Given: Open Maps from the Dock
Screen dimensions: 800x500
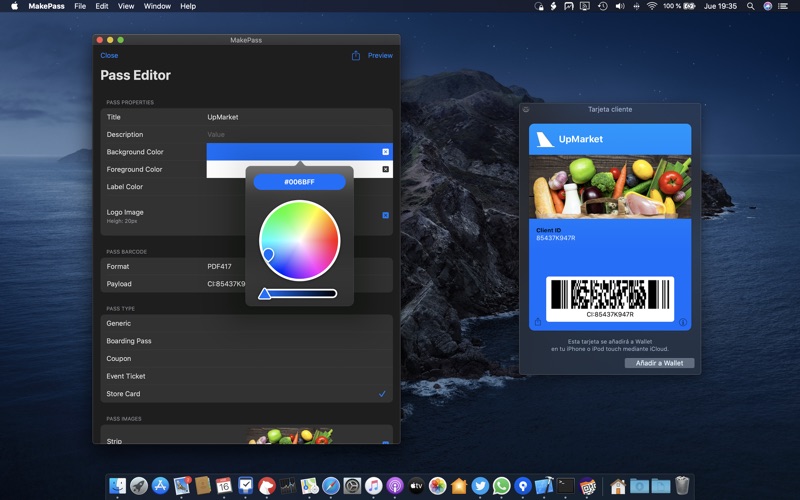Looking at the screenshot, I should point(309,486).
